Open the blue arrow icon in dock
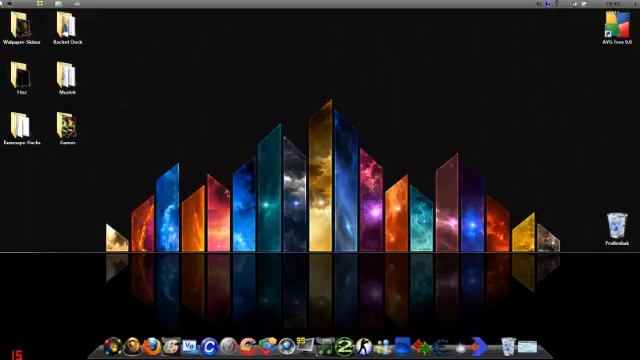Viewport: 640px width, 360px height. pos(480,347)
